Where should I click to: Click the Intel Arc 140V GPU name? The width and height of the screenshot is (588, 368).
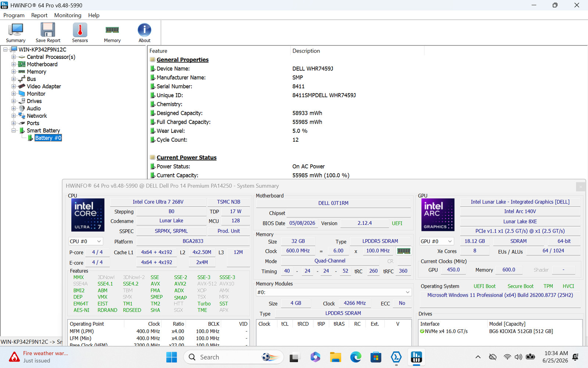(x=520, y=212)
